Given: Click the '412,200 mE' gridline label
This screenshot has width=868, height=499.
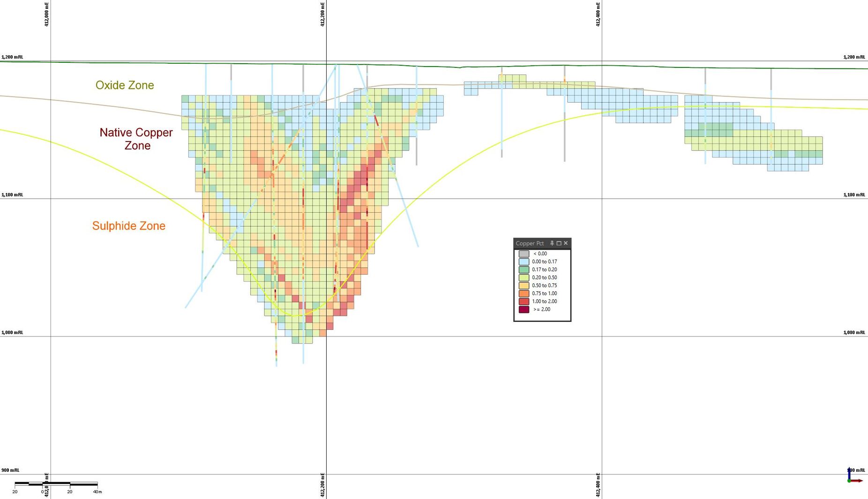Looking at the screenshot, I should (x=322, y=14).
